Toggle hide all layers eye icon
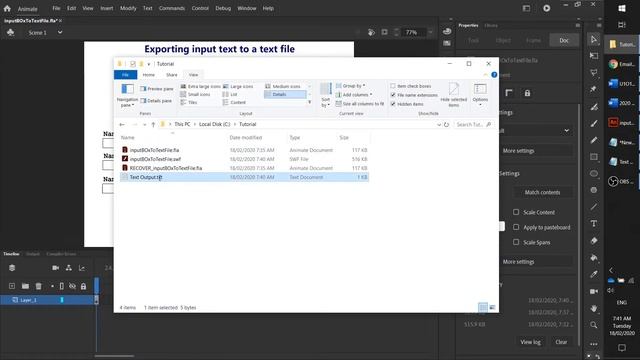 (x=72, y=286)
